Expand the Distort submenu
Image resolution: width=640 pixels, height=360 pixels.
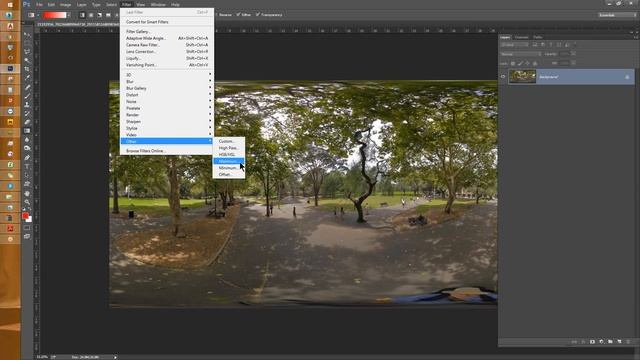pyautogui.click(x=167, y=95)
